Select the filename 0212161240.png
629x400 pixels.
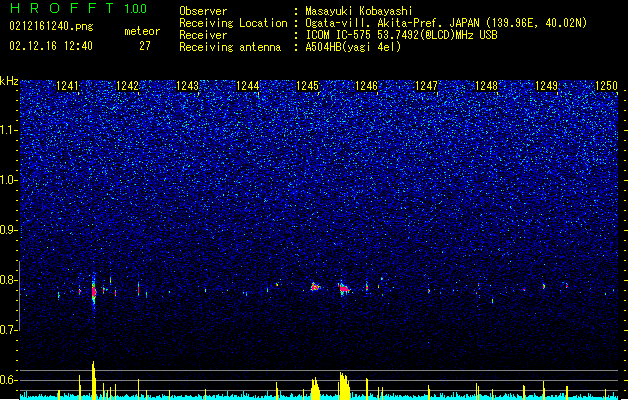[51, 26]
